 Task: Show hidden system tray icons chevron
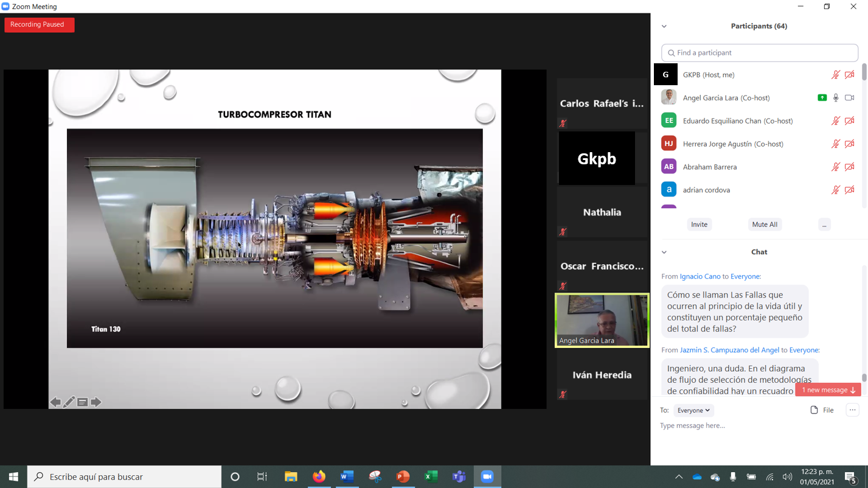(679, 477)
